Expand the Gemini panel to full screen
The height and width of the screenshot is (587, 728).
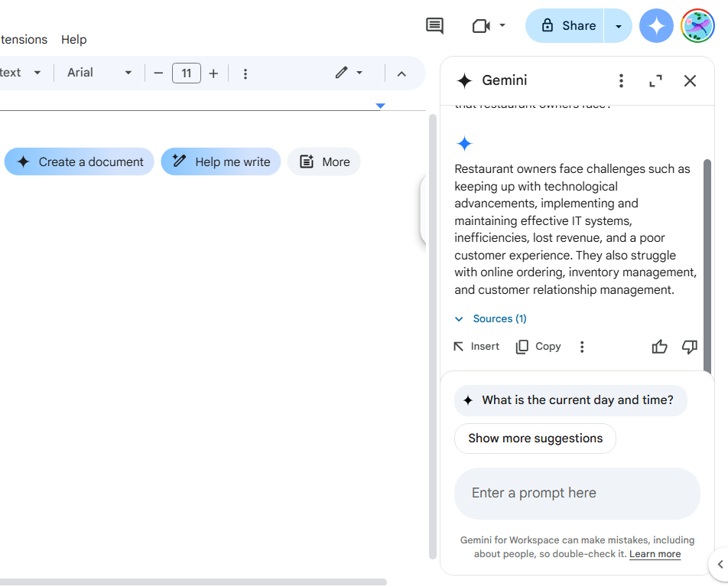point(655,80)
